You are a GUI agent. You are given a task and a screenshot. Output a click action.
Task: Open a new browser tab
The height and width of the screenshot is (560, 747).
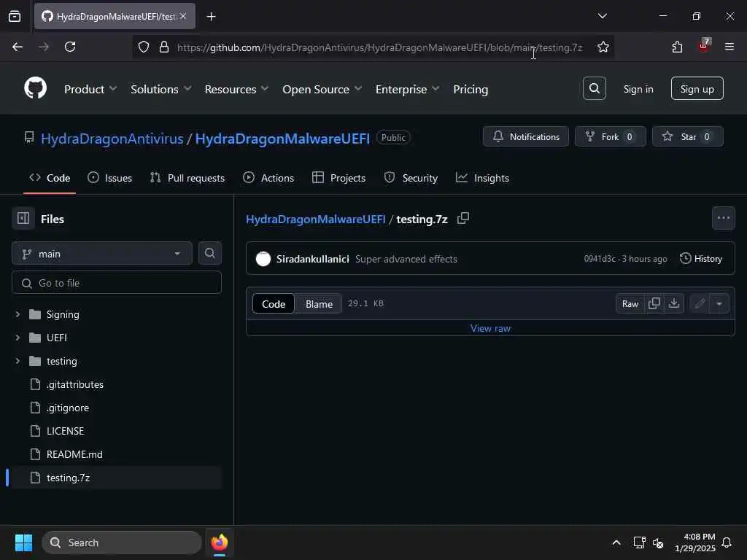[x=211, y=17]
